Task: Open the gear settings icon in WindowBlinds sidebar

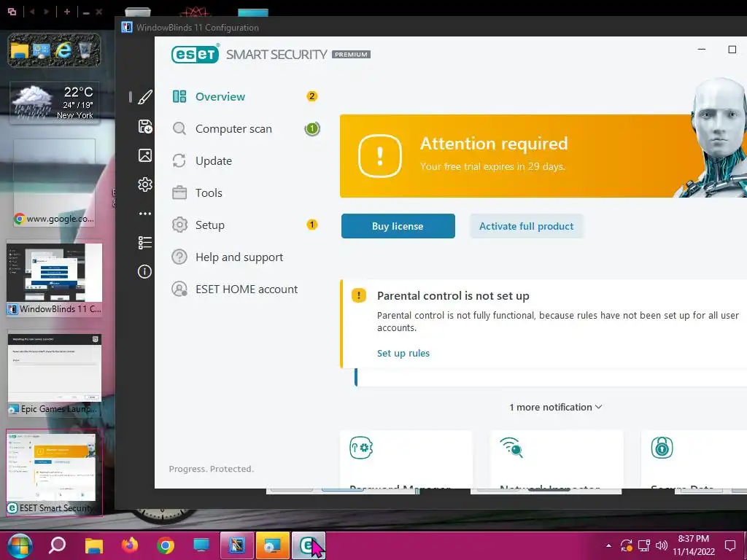Action: pyautogui.click(x=145, y=184)
